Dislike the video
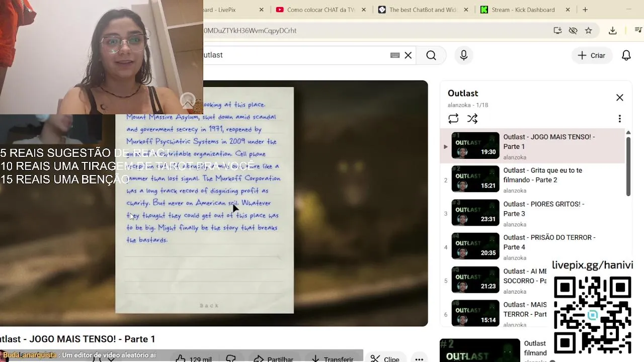The width and height of the screenshot is (644, 362). click(231, 359)
